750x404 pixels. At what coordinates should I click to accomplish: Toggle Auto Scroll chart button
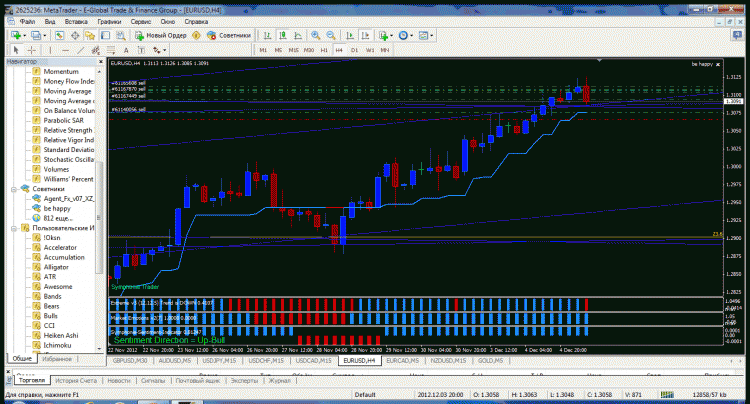click(x=350, y=35)
